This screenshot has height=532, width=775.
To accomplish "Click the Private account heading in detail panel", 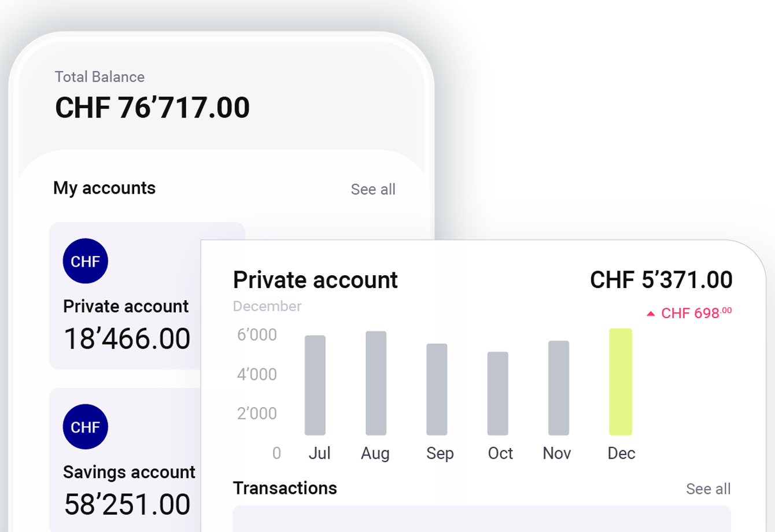I will tap(315, 280).
